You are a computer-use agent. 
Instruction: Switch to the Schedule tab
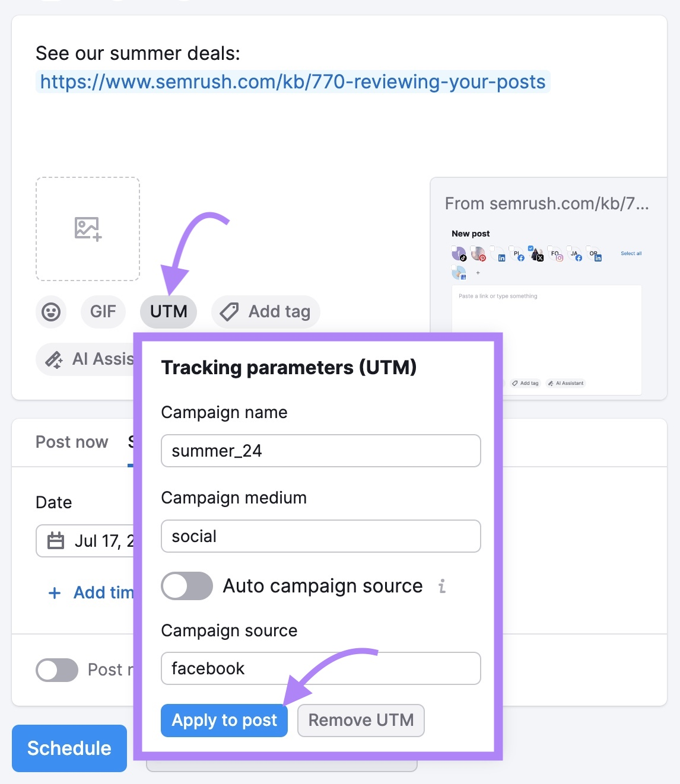click(x=132, y=442)
